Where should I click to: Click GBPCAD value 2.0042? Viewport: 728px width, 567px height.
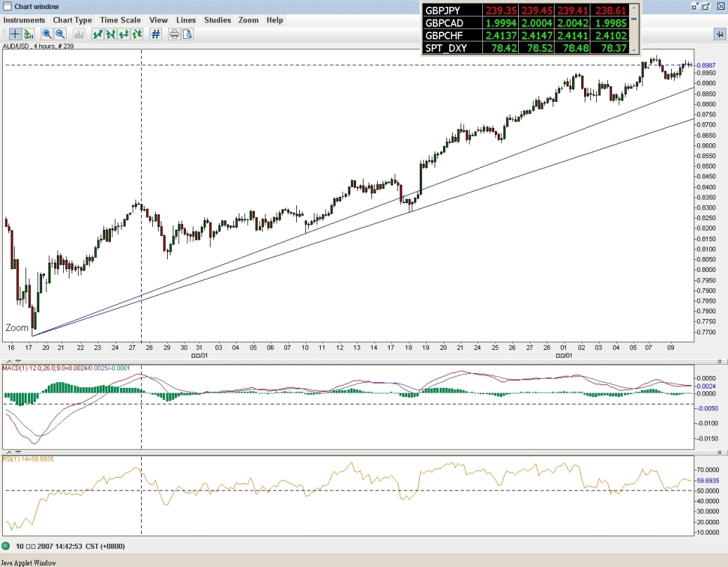(573, 22)
